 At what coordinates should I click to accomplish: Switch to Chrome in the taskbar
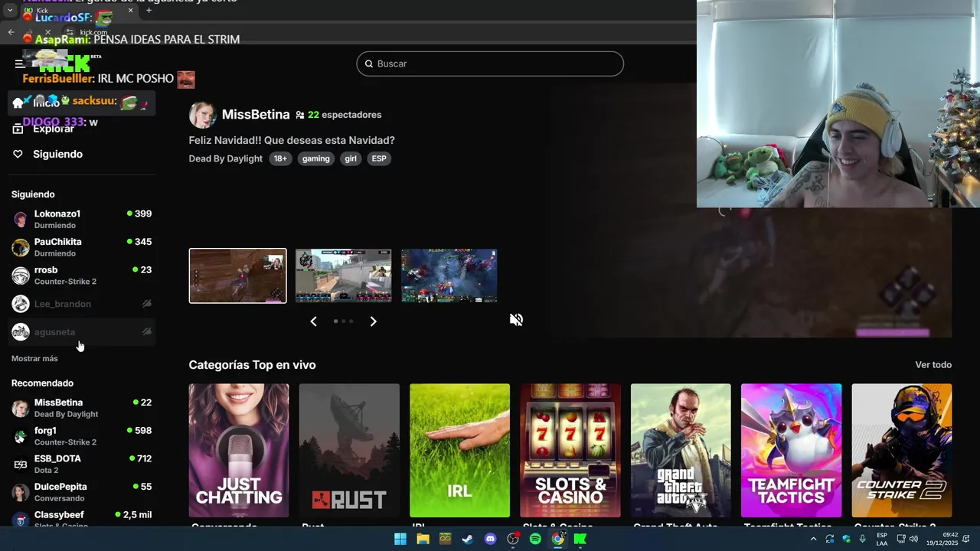coord(558,539)
